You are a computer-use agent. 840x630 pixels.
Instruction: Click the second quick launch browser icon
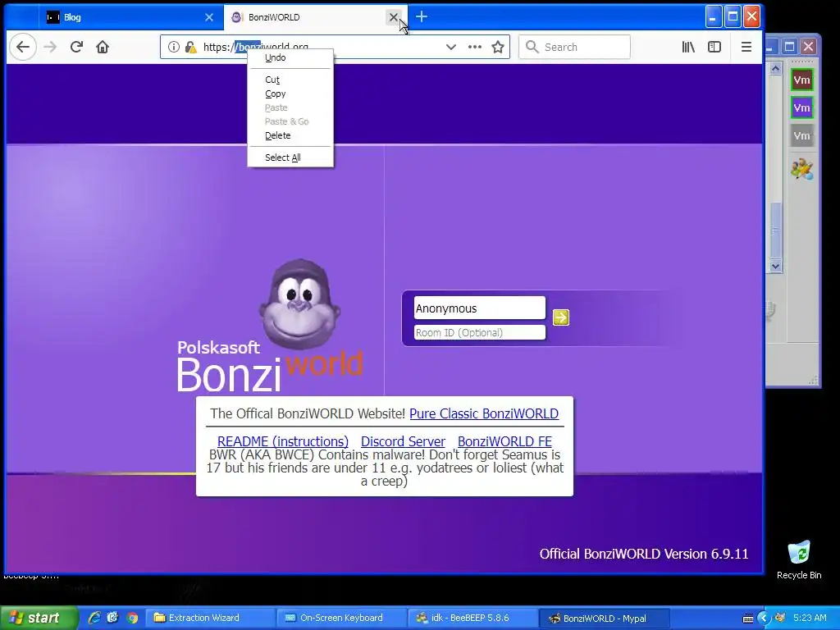point(112,618)
